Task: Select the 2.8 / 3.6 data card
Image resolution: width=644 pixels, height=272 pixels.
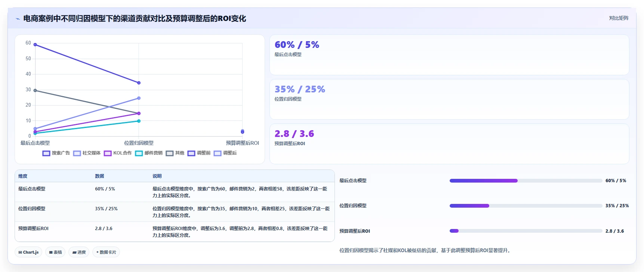Action: click(x=449, y=144)
